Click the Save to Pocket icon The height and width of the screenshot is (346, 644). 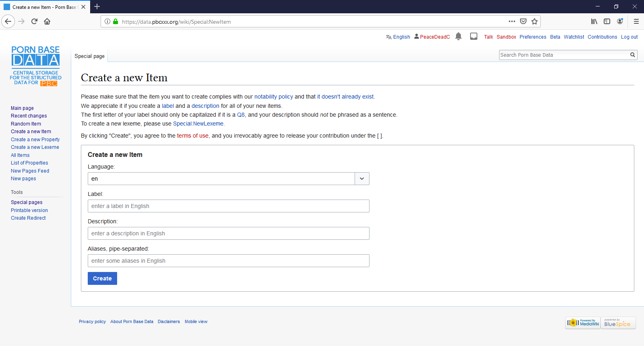click(523, 22)
